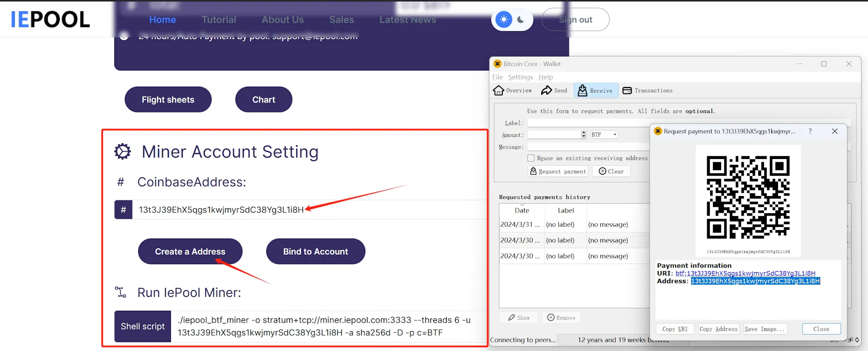Click Remove button under payment history
The width and height of the screenshot is (868, 351).
(x=561, y=318)
